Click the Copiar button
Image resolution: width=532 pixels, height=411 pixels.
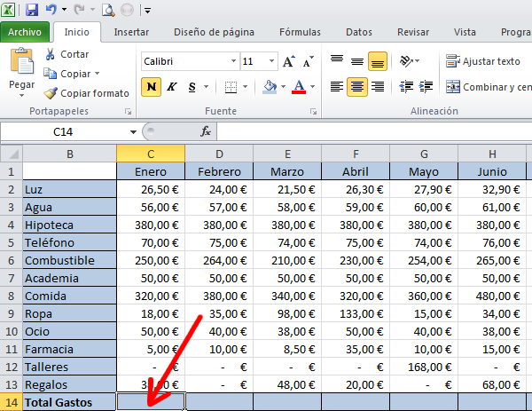point(67,74)
